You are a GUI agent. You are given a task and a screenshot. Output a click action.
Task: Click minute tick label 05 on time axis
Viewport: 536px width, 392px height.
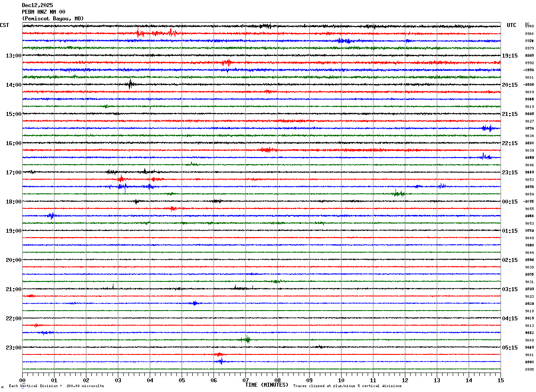[x=182, y=380]
